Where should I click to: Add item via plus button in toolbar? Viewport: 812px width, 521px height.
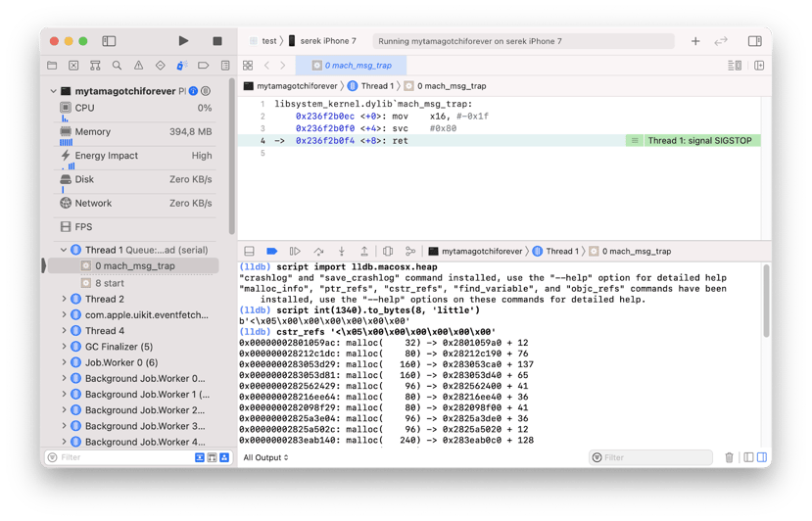695,41
